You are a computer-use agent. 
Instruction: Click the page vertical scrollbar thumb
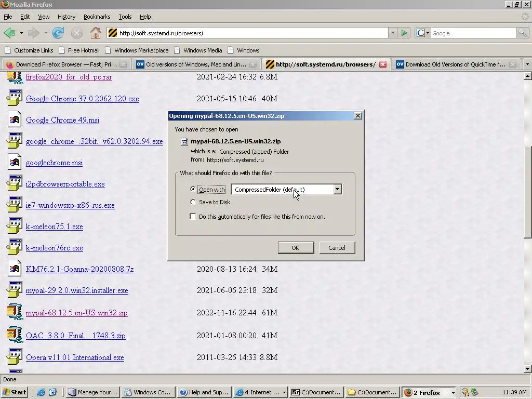[527, 192]
